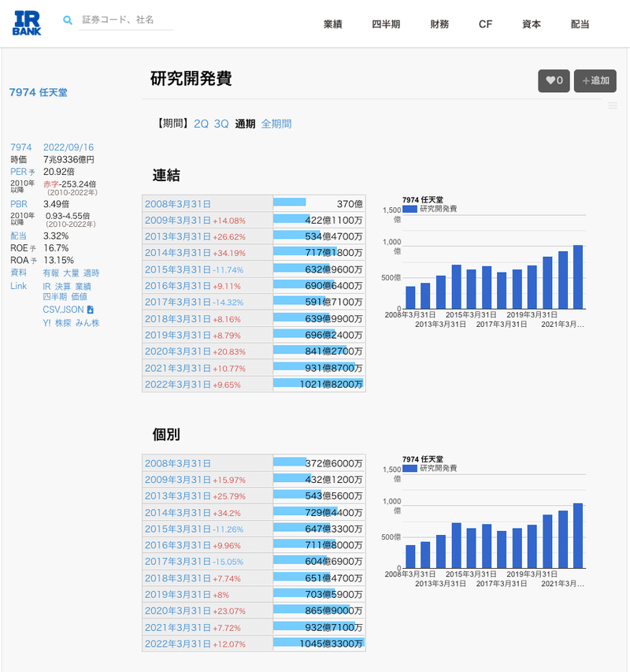Screen dimensions: 630x672
Task: Open the 資本 menu
Action: point(532,24)
